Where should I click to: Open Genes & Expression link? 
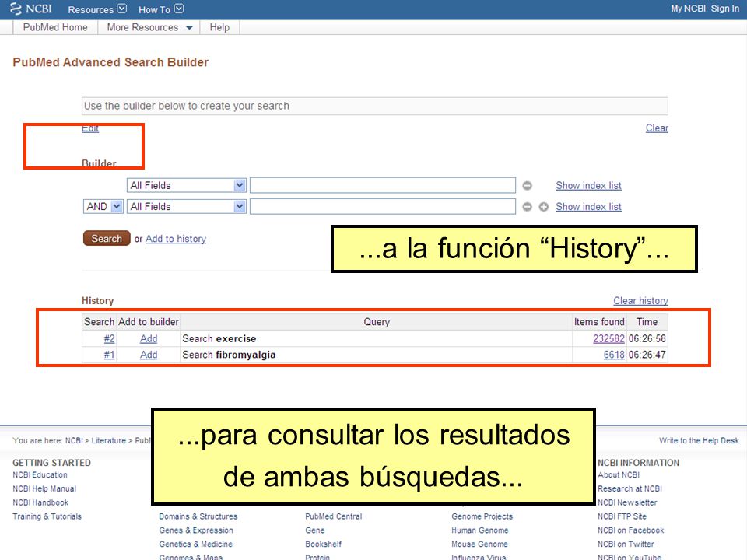click(196, 530)
